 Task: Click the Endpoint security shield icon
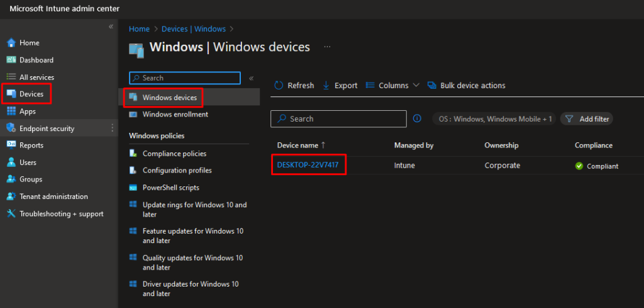pyautogui.click(x=11, y=128)
